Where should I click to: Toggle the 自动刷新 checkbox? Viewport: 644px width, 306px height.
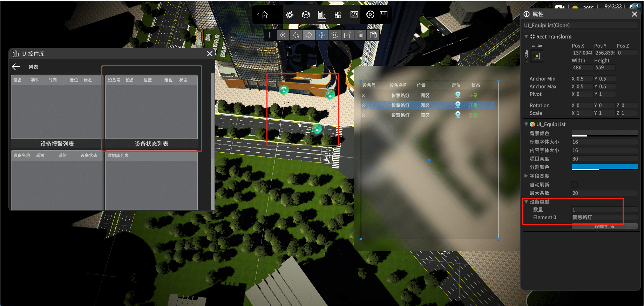tap(575, 185)
